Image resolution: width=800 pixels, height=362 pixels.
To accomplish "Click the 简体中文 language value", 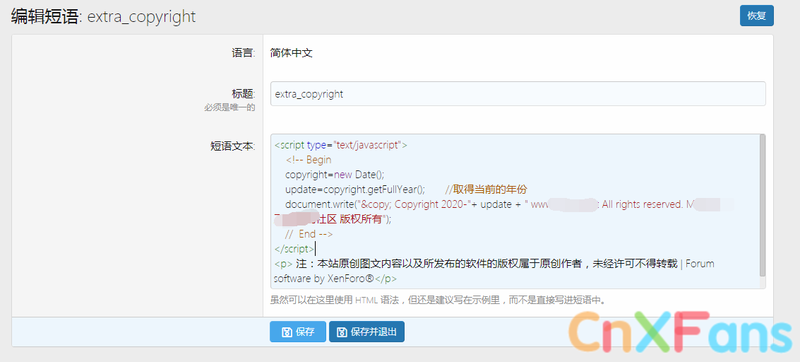I will tap(291, 53).
